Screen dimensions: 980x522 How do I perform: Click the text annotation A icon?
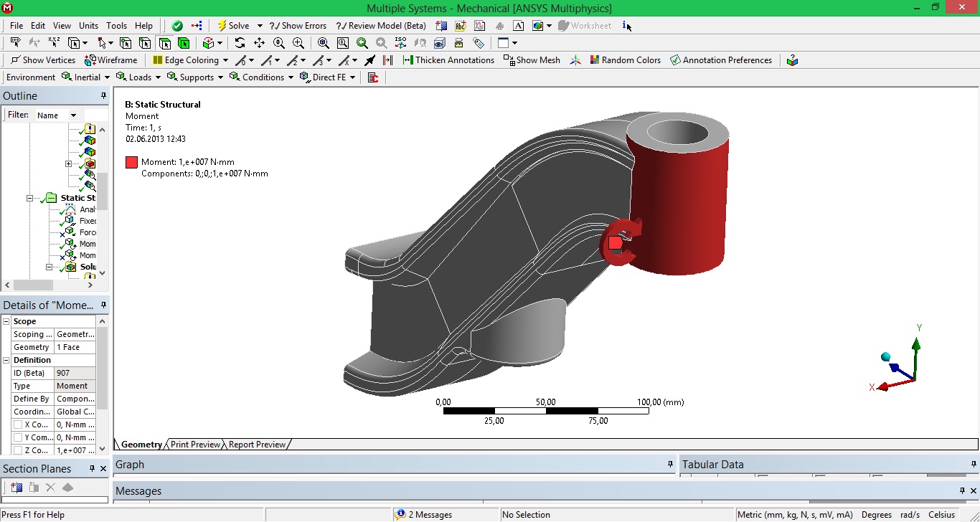pyautogui.click(x=519, y=26)
